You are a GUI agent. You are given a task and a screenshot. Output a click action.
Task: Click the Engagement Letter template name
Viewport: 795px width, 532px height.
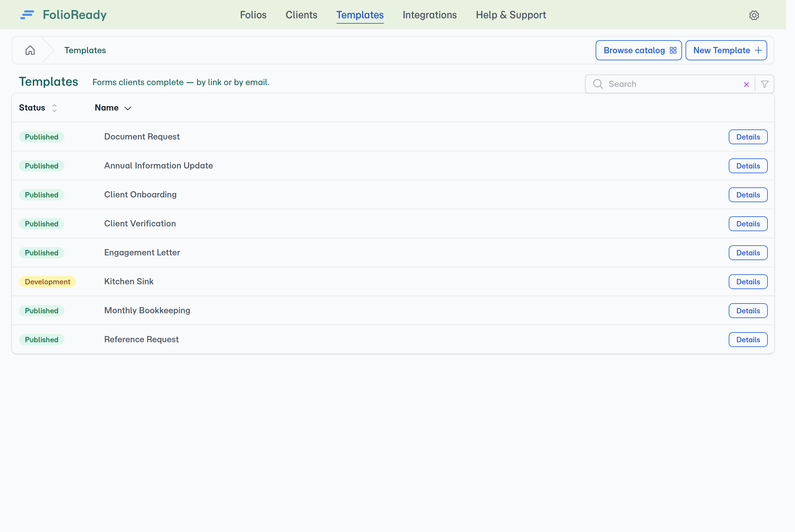tap(142, 252)
